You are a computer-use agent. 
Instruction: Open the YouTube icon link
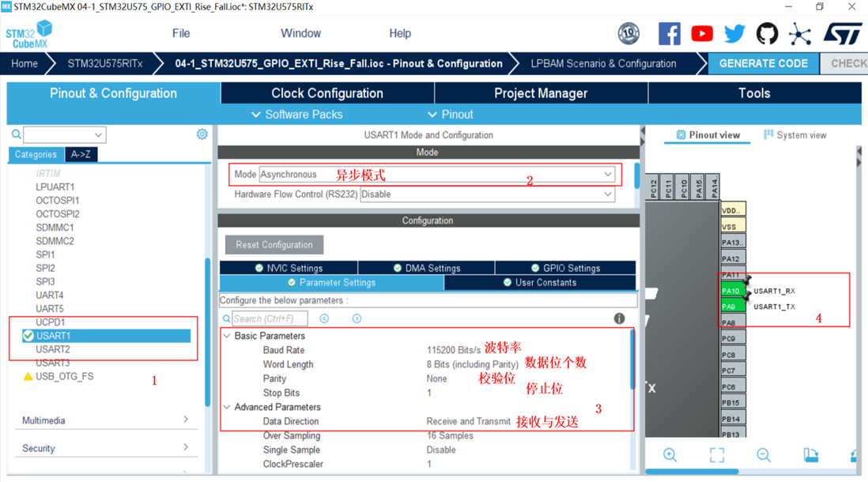point(702,34)
